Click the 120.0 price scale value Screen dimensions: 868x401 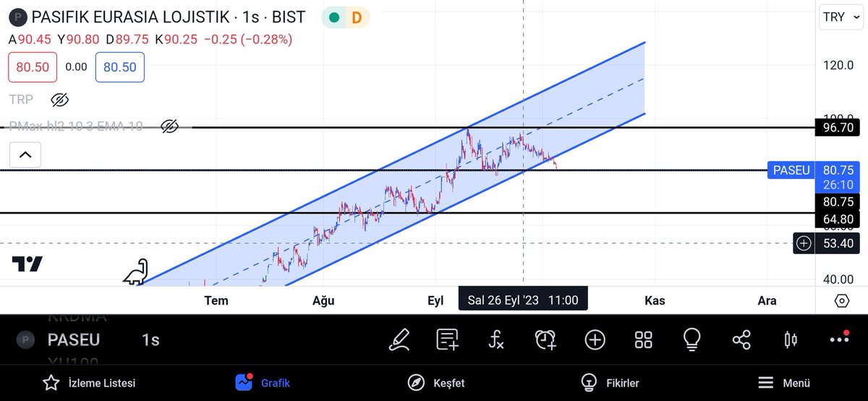click(838, 65)
